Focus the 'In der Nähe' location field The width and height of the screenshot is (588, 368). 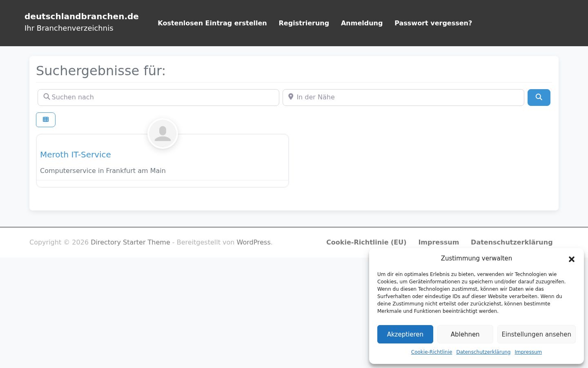(403, 97)
